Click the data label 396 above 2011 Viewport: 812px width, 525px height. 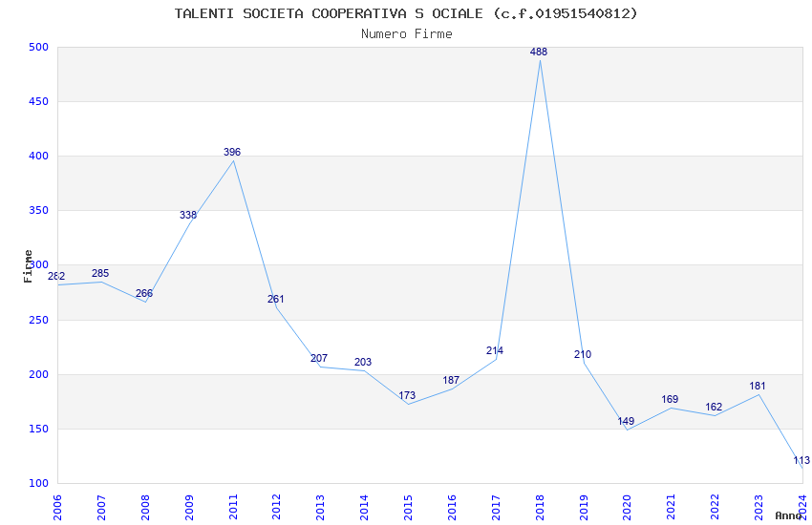pos(232,152)
